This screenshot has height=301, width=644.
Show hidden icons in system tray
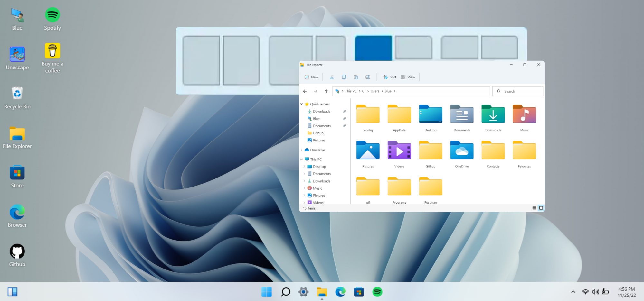(573, 292)
